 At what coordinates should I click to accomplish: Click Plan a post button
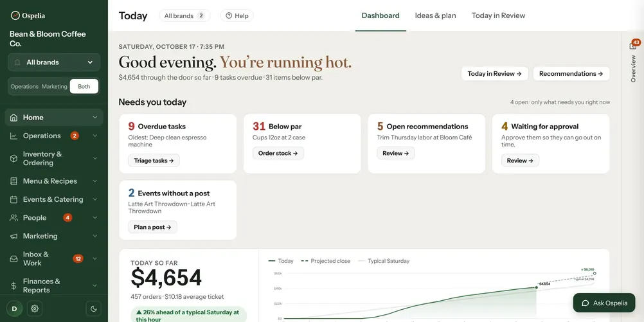pyautogui.click(x=152, y=227)
